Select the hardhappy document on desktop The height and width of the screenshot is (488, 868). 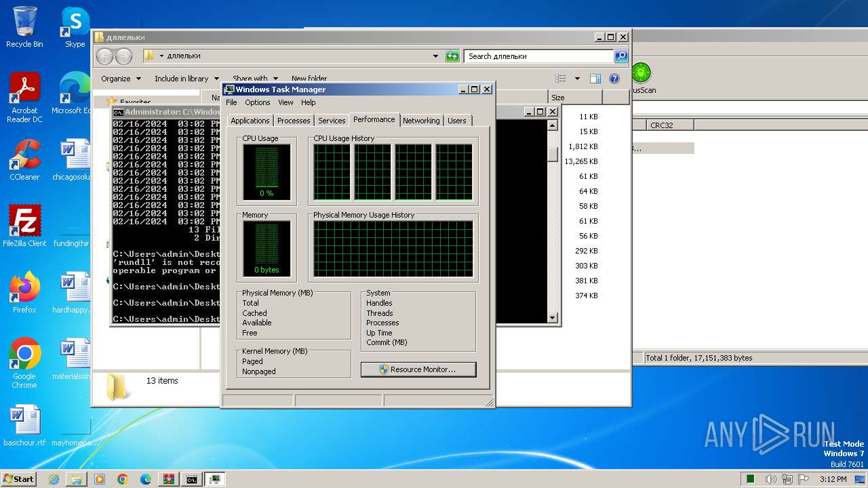[71, 293]
